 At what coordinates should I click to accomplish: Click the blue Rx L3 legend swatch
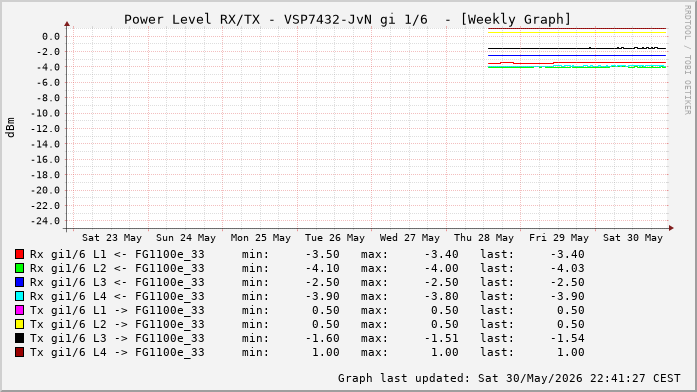19,282
